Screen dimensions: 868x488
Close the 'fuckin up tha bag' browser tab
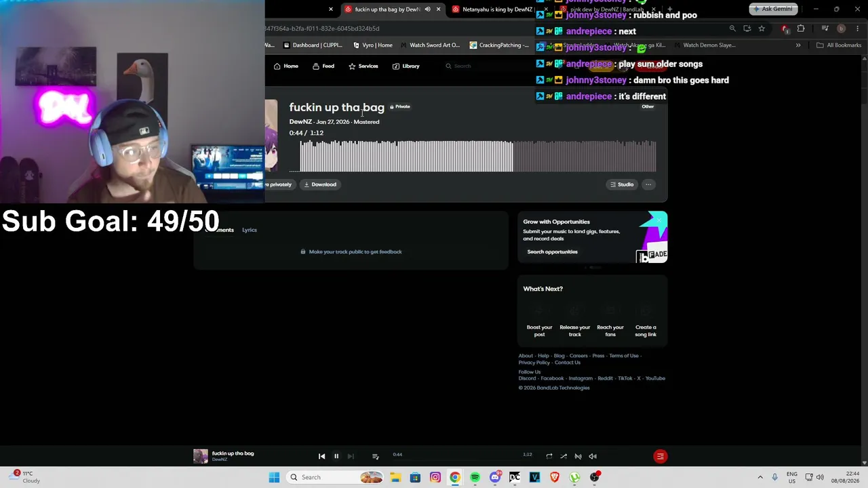pos(438,9)
